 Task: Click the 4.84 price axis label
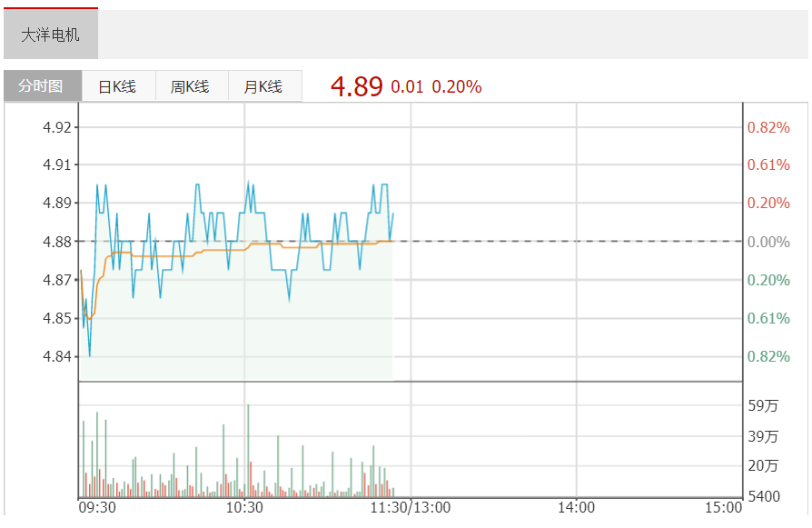(x=57, y=356)
